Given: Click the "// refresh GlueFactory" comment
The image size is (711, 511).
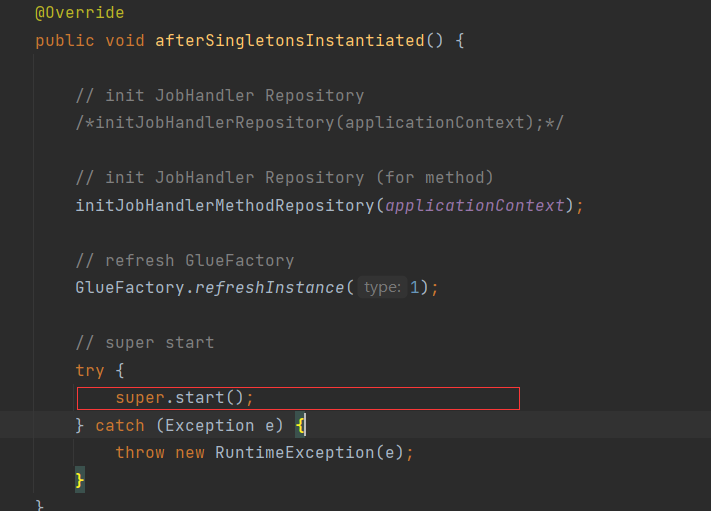Looking at the screenshot, I should click(x=185, y=261).
